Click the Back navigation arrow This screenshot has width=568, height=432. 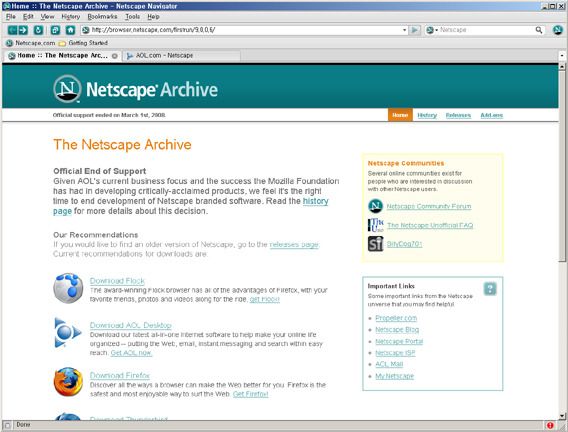click(12, 30)
